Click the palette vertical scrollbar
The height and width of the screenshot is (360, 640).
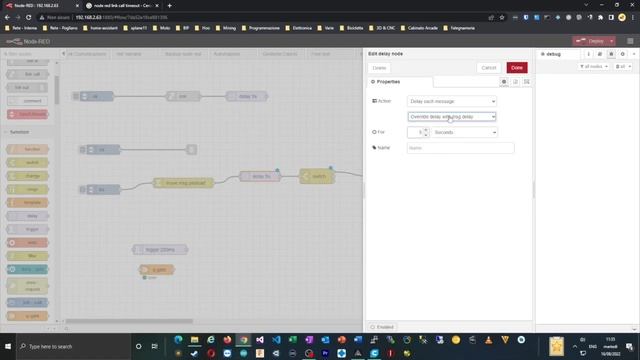(x=57, y=90)
